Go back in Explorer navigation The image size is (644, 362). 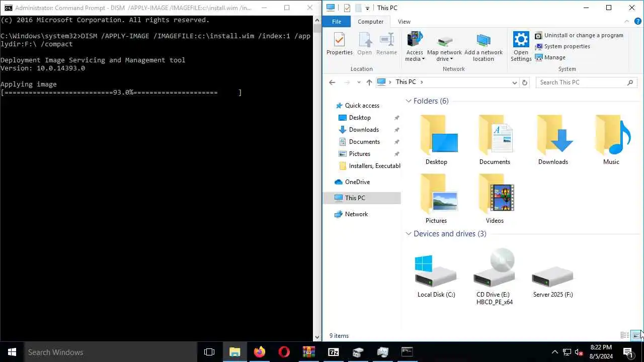pos(332,82)
